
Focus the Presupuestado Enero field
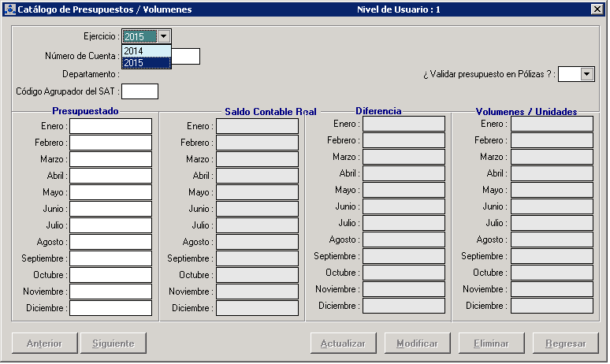click(110, 126)
